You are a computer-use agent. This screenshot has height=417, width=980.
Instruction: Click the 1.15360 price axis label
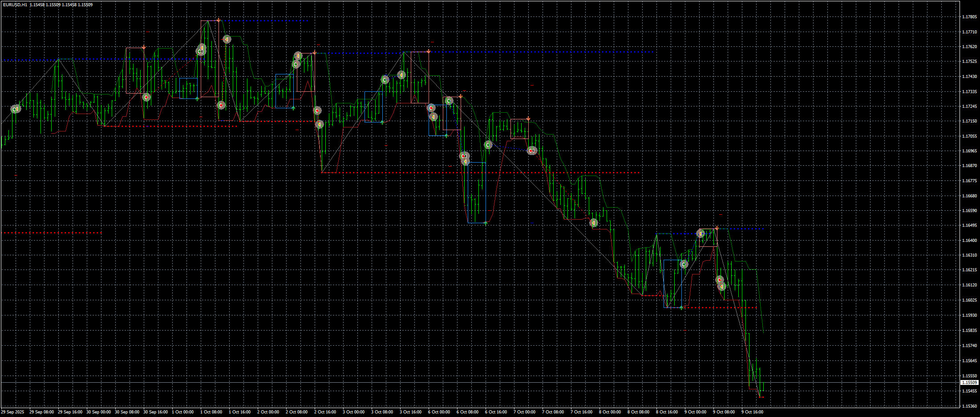(969, 406)
